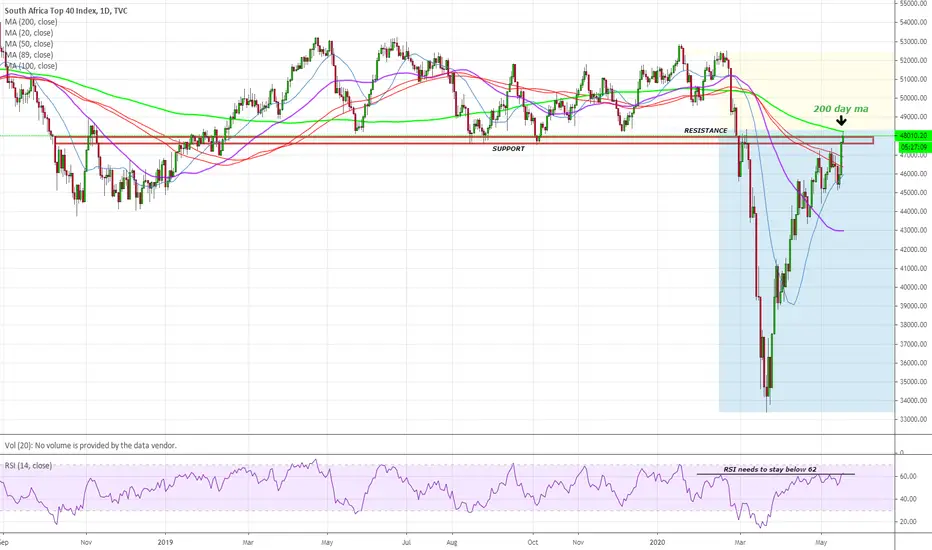Click the RSI scale 40.00 label
932x550 pixels.
[908, 499]
